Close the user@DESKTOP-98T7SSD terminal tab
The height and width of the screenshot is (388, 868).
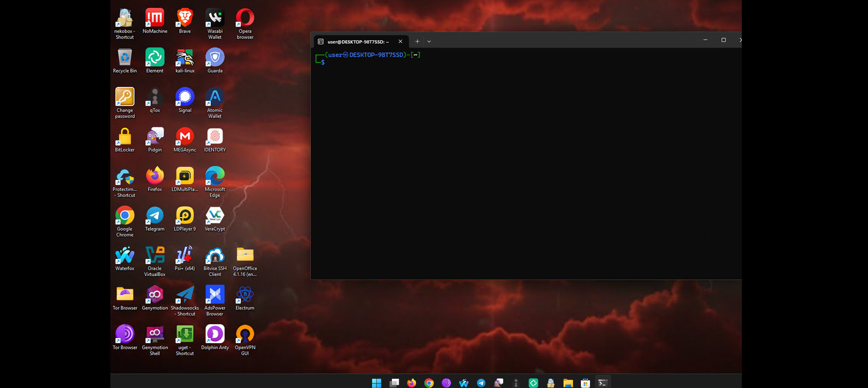(x=400, y=41)
